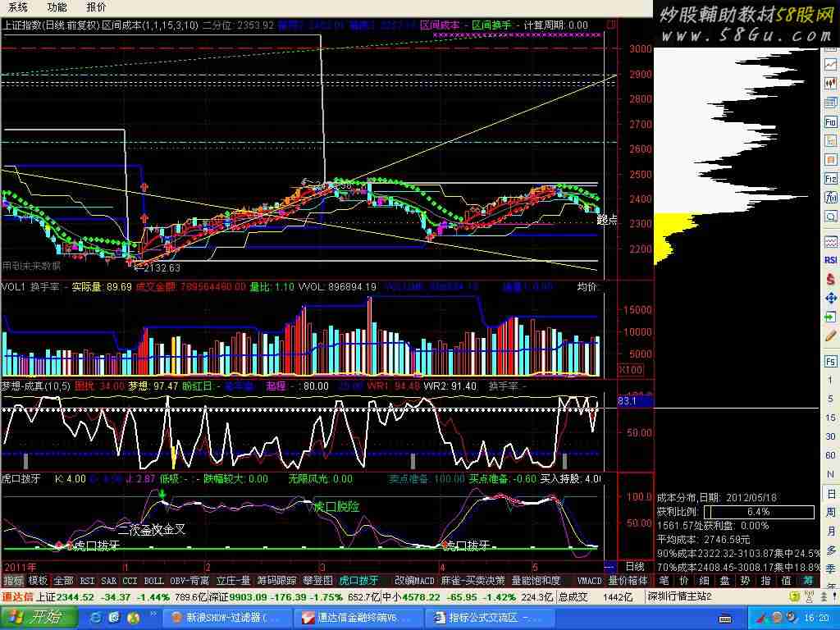The image size is (840, 630).
Task: Open the 功能 menu
Action: pos(57,7)
